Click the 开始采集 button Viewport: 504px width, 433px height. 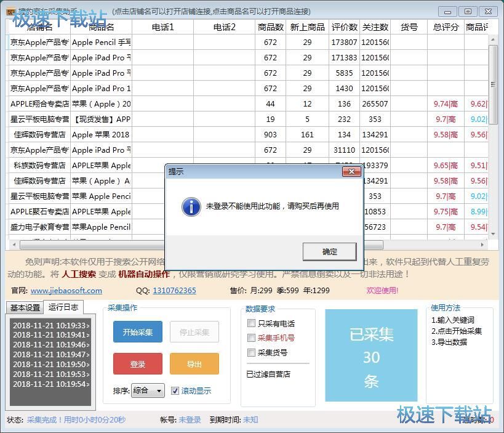click(x=138, y=331)
